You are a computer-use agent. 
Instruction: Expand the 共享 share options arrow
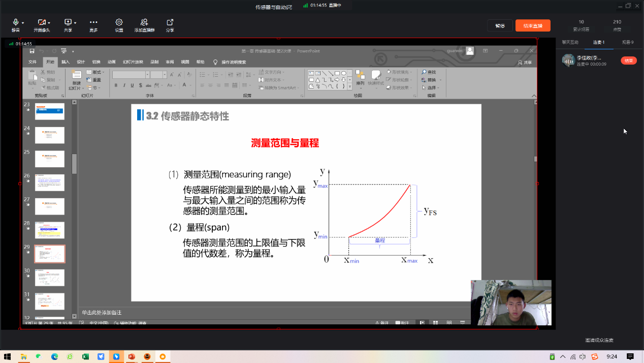(x=75, y=23)
